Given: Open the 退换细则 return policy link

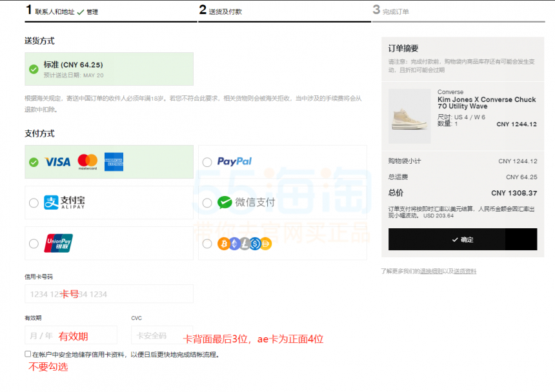Looking at the screenshot, I should tap(430, 271).
